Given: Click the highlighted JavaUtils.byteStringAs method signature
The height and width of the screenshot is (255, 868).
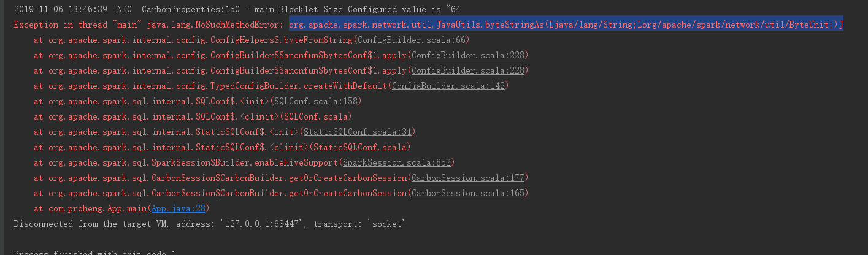Looking at the screenshot, I should (x=566, y=25).
